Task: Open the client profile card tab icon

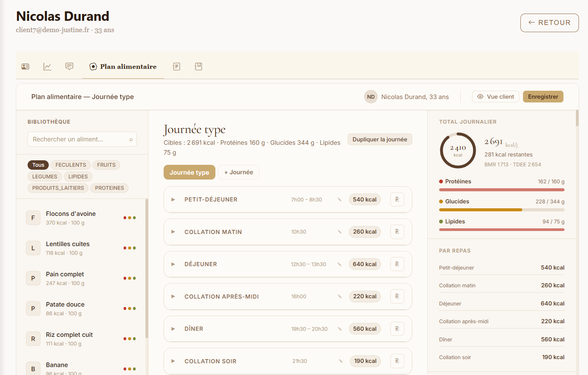Action: [x=25, y=67]
